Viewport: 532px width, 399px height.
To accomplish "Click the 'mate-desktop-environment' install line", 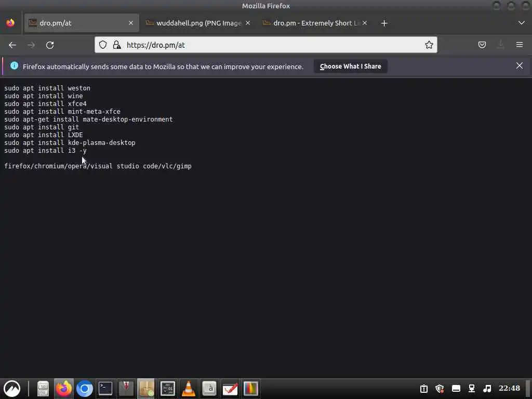I will (x=88, y=119).
